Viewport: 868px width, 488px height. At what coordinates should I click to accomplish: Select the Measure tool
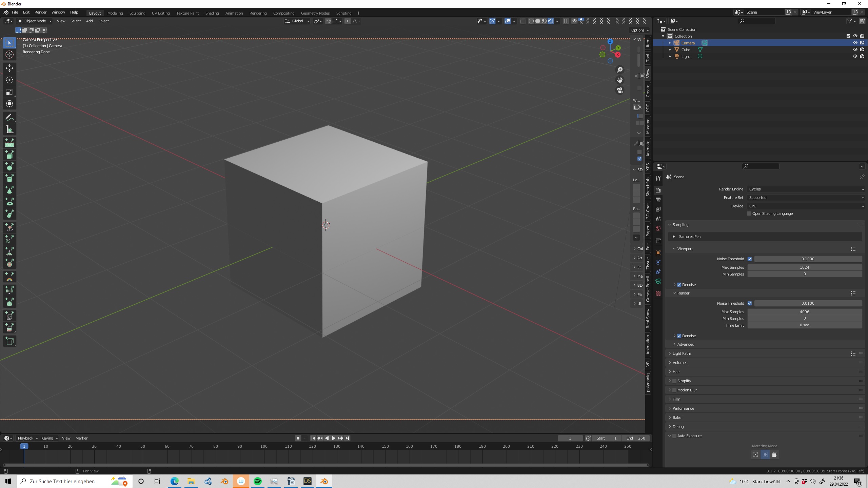(9, 129)
